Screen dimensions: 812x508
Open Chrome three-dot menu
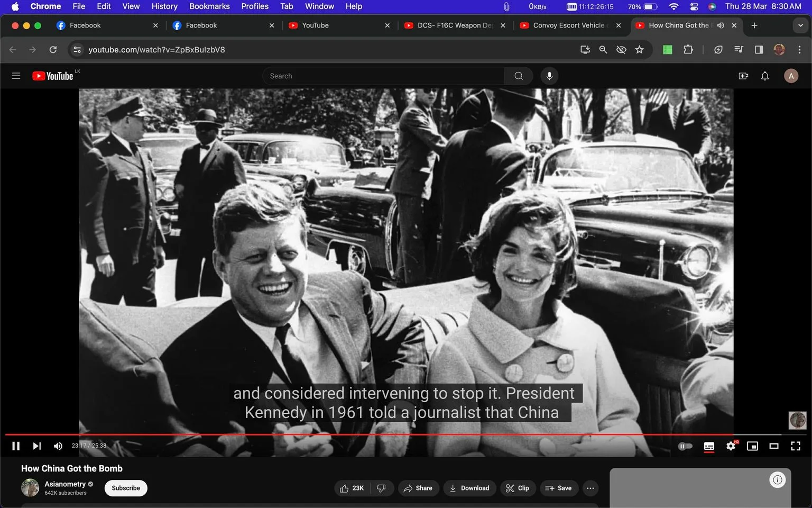coord(799,50)
